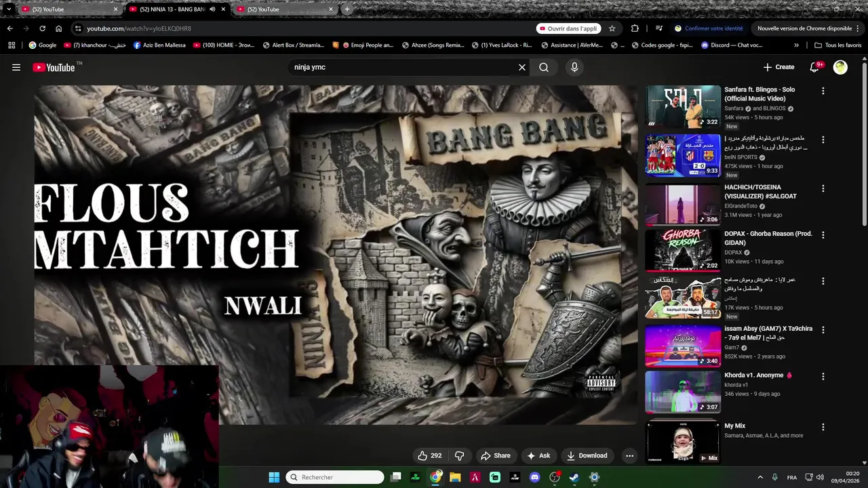Click Download button under video
Screen dimensions: 868x488
tap(587, 455)
